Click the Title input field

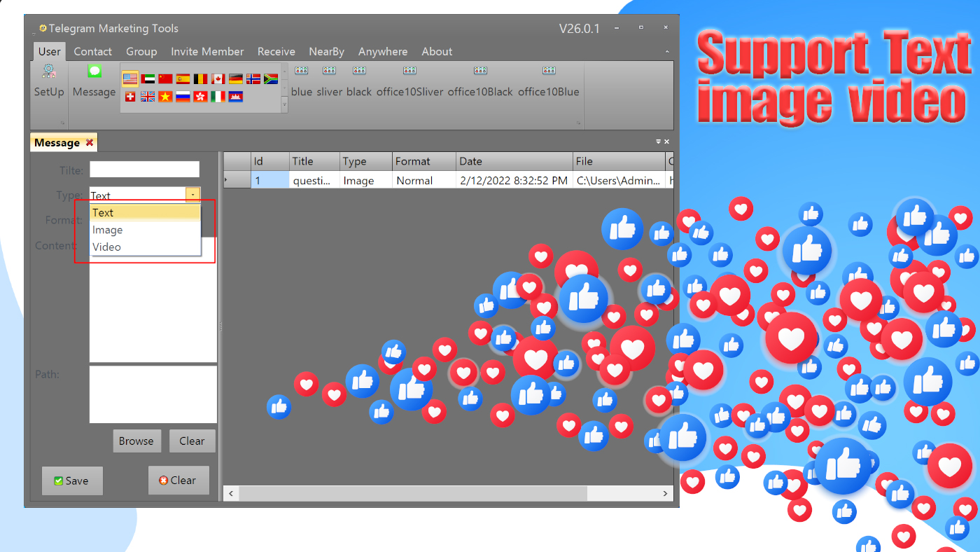pyautogui.click(x=144, y=170)
